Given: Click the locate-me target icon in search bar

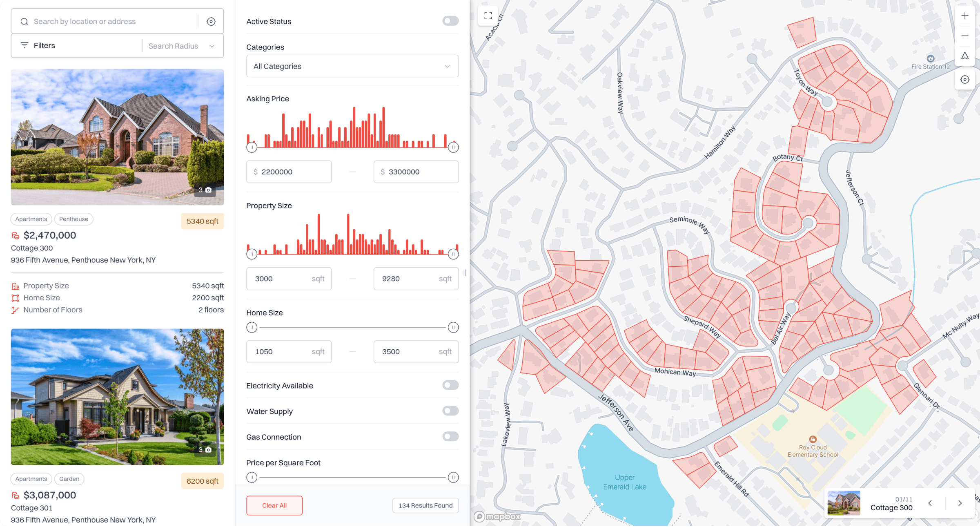Looking at the screenshot, I should coord(211,21).
